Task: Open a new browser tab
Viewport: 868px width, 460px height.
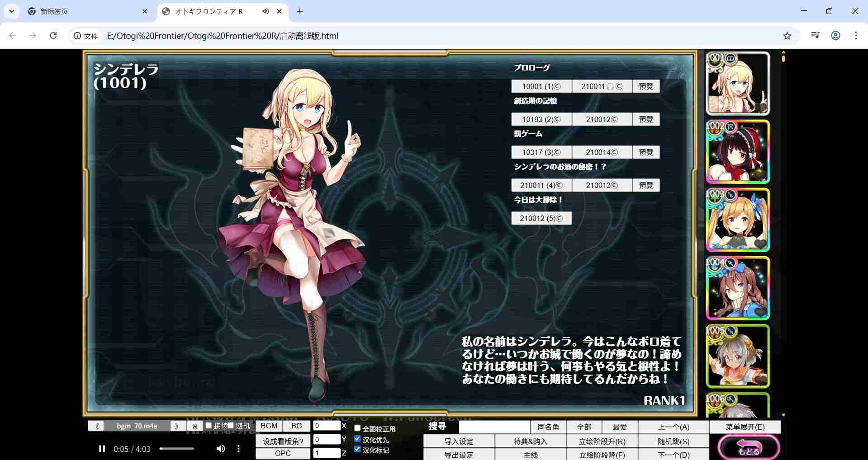Action: (300, 11)
